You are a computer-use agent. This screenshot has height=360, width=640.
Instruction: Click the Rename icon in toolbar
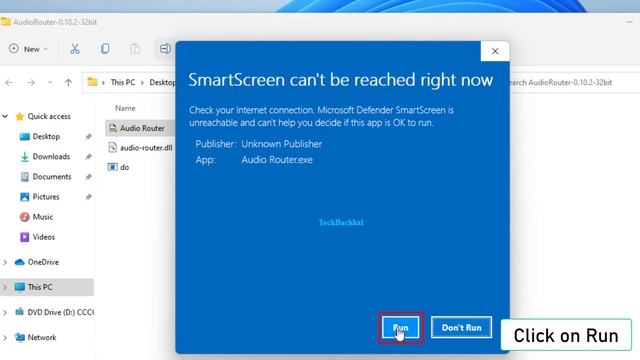(165, 49)
